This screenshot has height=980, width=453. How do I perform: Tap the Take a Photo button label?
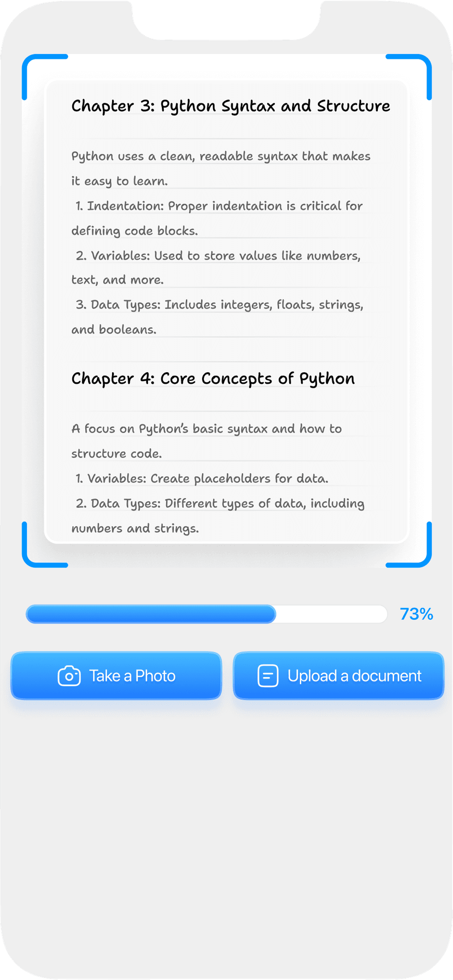(x=132, y=676)
